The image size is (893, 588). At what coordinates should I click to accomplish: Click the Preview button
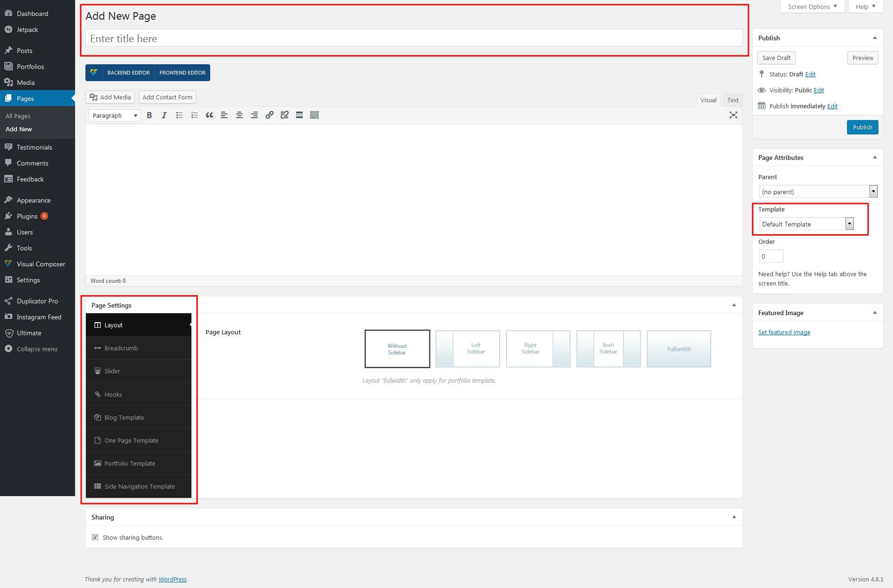coord(862,58)
